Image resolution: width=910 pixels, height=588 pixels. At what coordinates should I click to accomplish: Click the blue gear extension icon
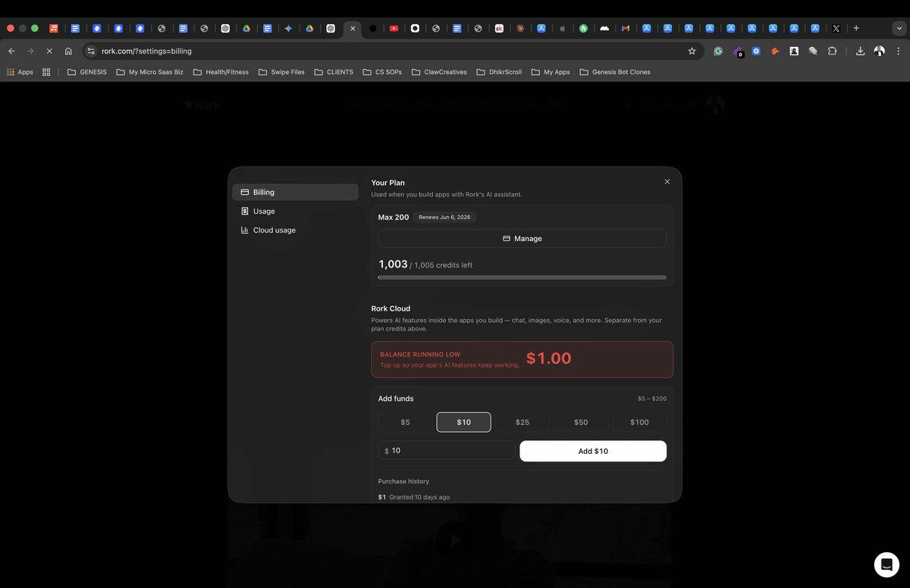[756, 51]
